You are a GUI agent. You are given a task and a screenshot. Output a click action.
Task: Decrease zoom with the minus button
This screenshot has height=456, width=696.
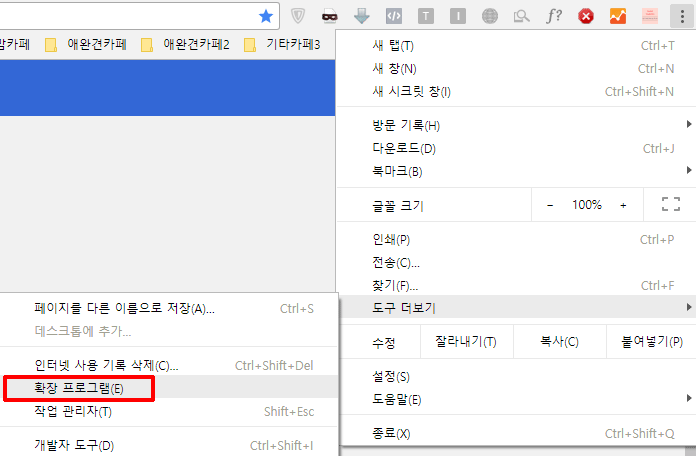point(550,205)
